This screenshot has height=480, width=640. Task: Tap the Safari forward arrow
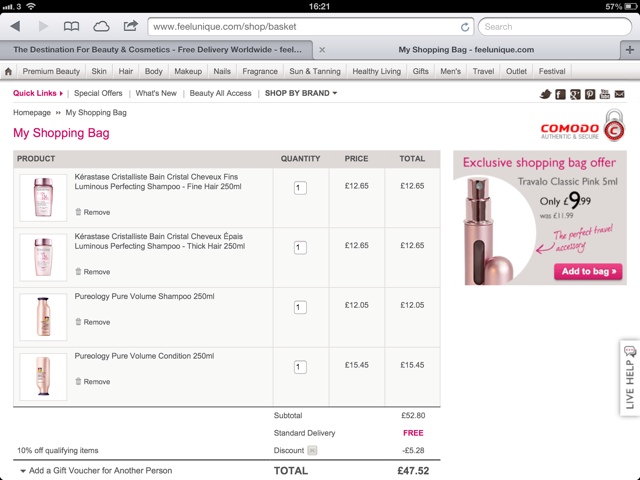43,27
